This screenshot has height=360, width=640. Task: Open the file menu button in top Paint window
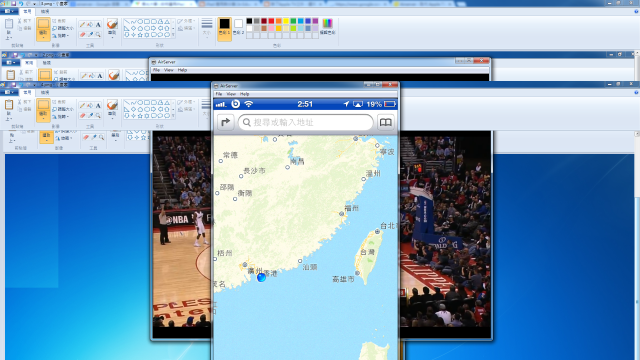click(9, 11)
